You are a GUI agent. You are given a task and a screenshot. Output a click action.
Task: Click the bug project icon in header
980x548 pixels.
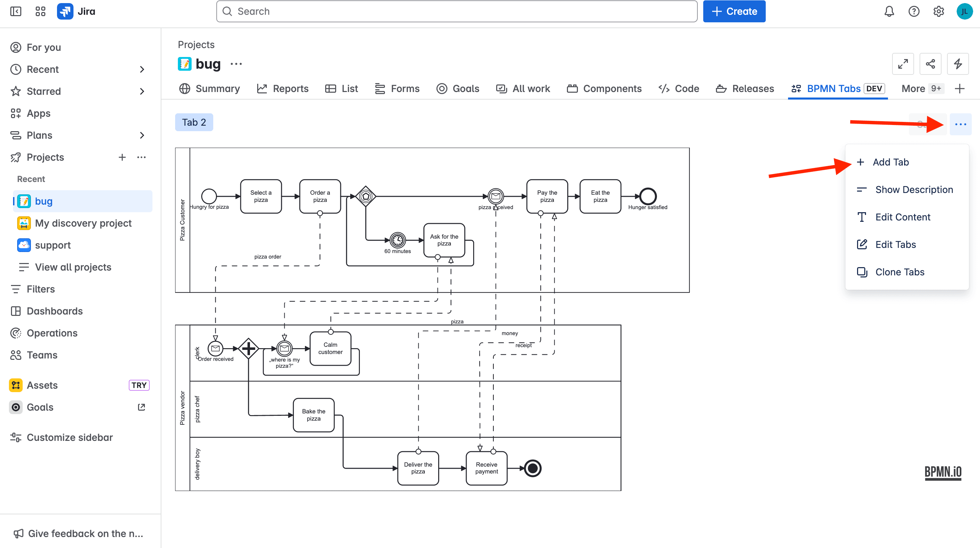click(184, 64)
